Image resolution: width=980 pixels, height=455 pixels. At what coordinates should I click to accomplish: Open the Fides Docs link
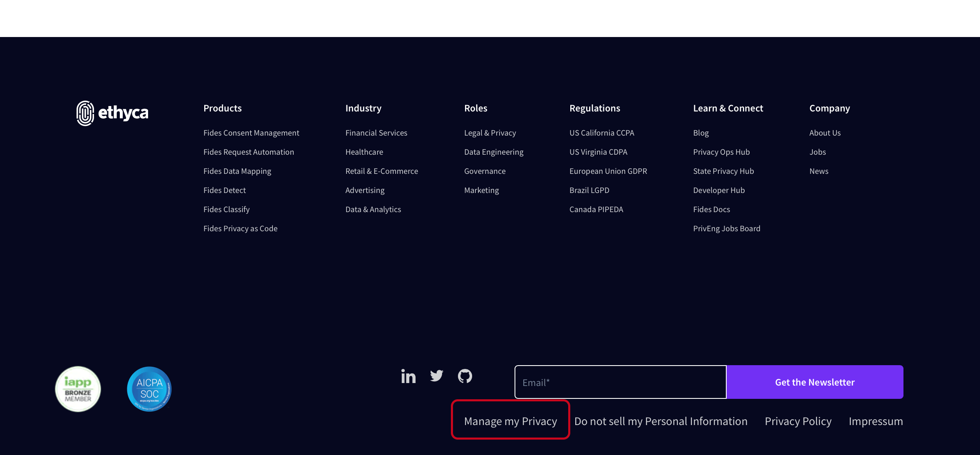coord(711,209)
